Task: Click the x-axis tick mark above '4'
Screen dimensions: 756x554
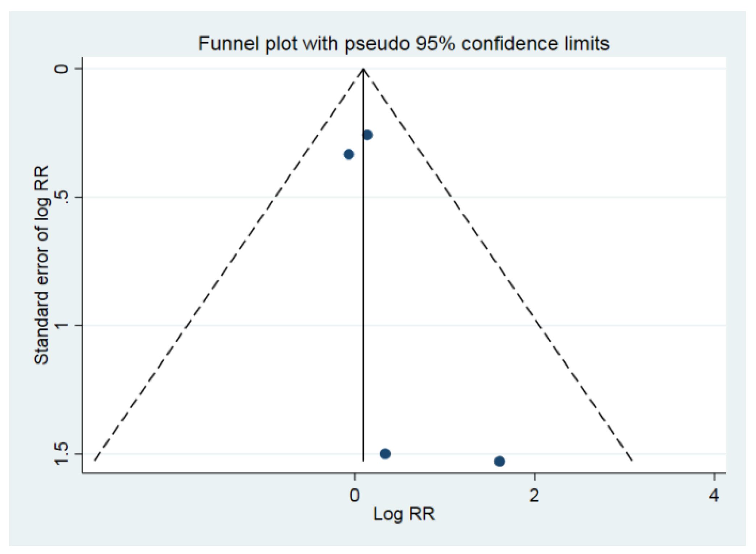Action: tap(714, 476)
